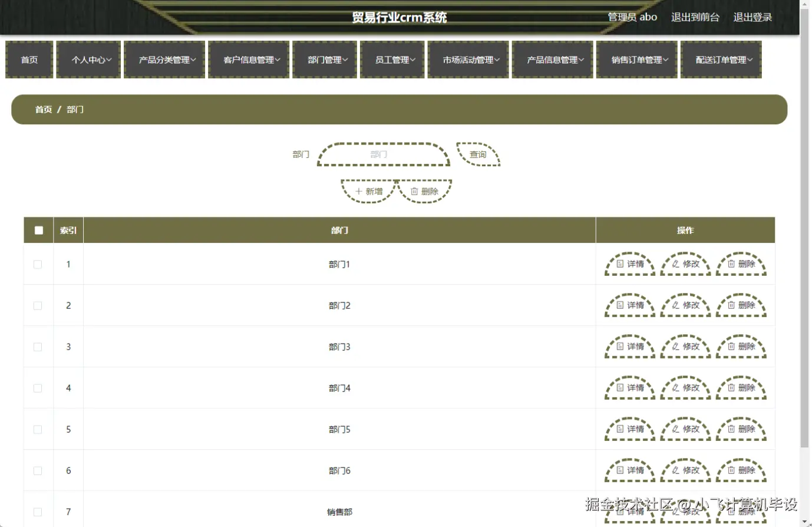Expand the 销售订单管理 menu

coord(637,60)
